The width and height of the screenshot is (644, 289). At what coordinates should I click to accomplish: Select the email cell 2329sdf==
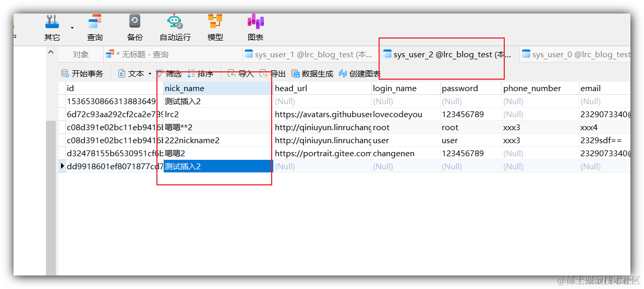605,140
